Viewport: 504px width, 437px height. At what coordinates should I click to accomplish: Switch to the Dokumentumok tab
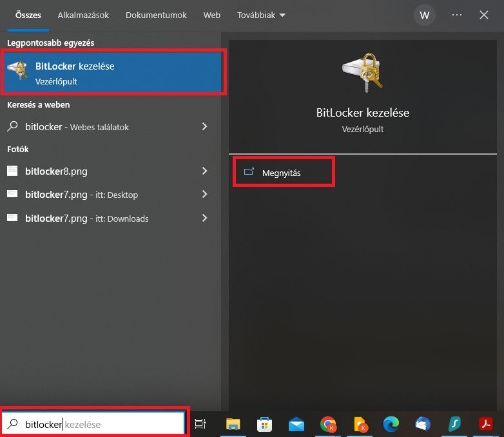(156, 15)
